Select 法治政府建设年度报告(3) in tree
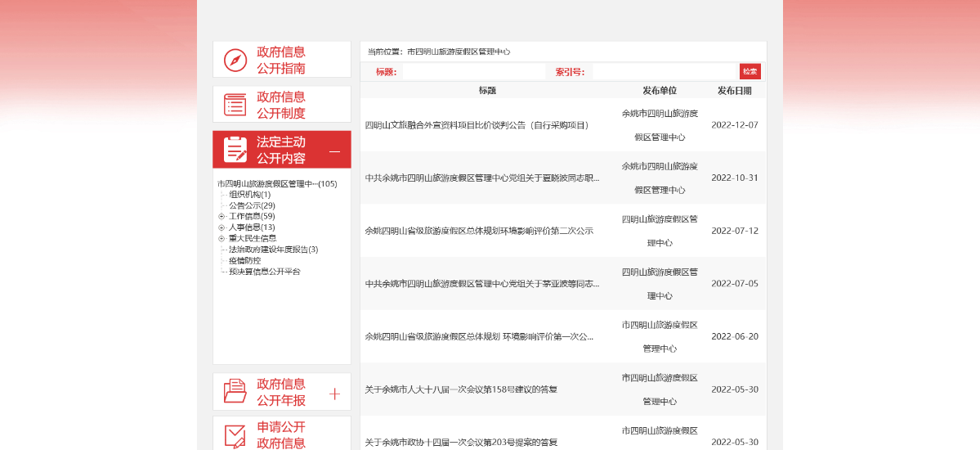Screen dimensions: 980x450 274,249
